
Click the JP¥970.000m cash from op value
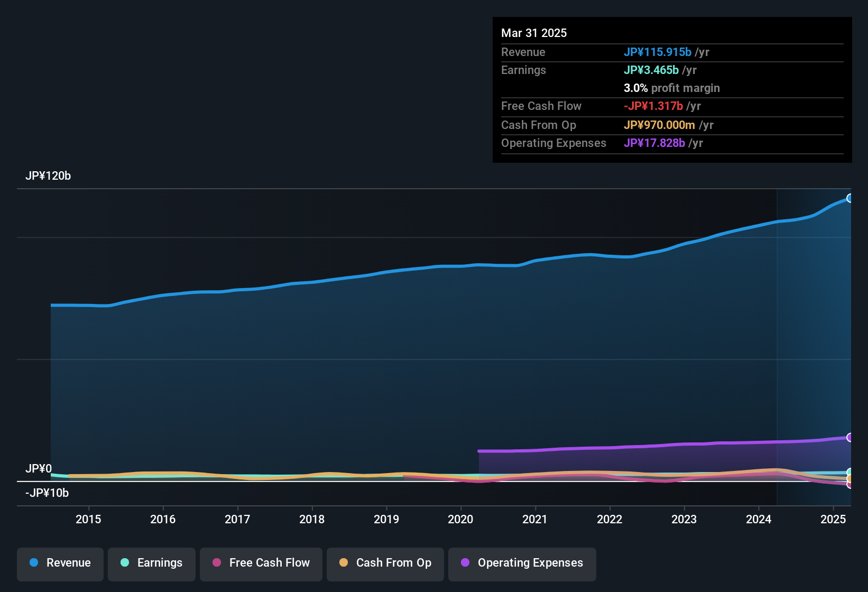[659, 125]
